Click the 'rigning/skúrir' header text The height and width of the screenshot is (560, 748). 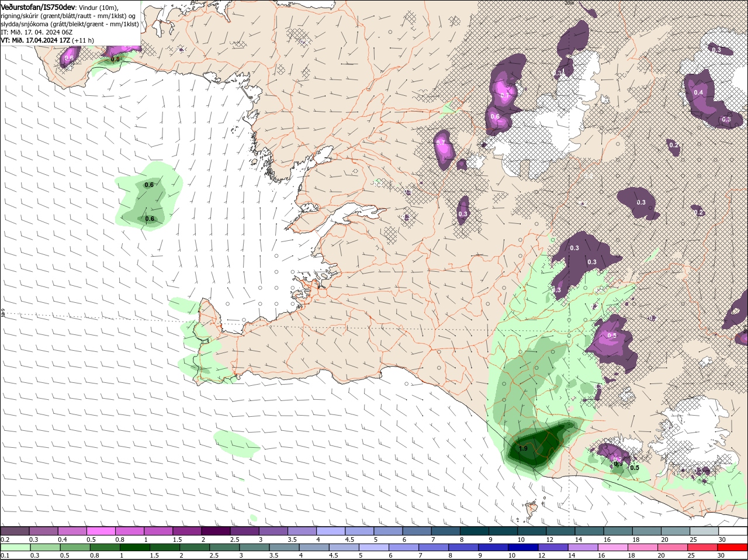pyautogui.click(x=20, y=16)
